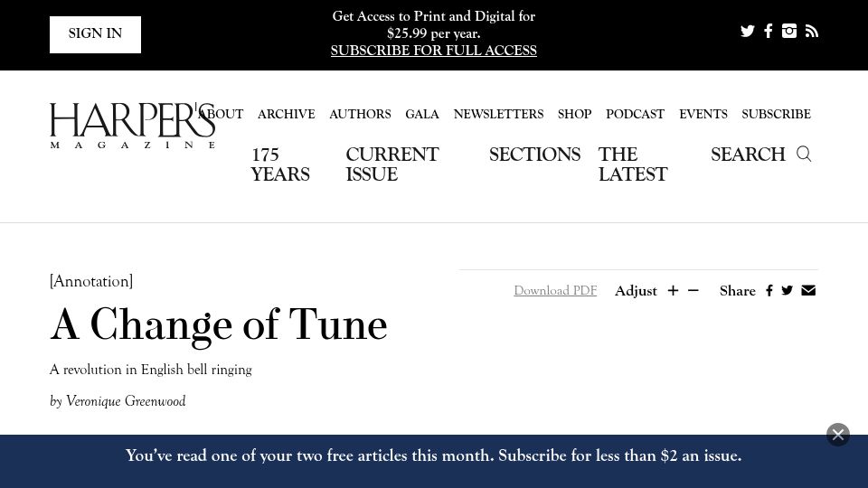868x488 pixels.
Task: Open The Latest articles
Action: [633, 164]
